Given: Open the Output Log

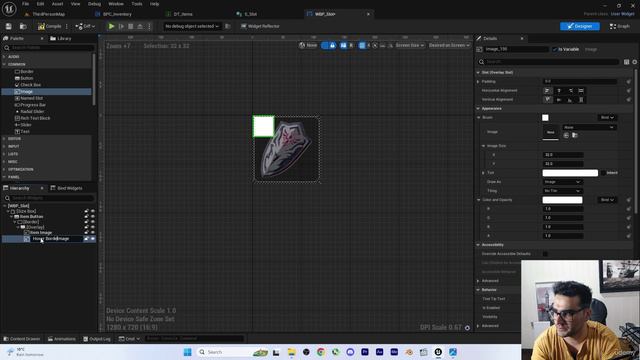Looking at the screenshot, I should tap(97, 339).
